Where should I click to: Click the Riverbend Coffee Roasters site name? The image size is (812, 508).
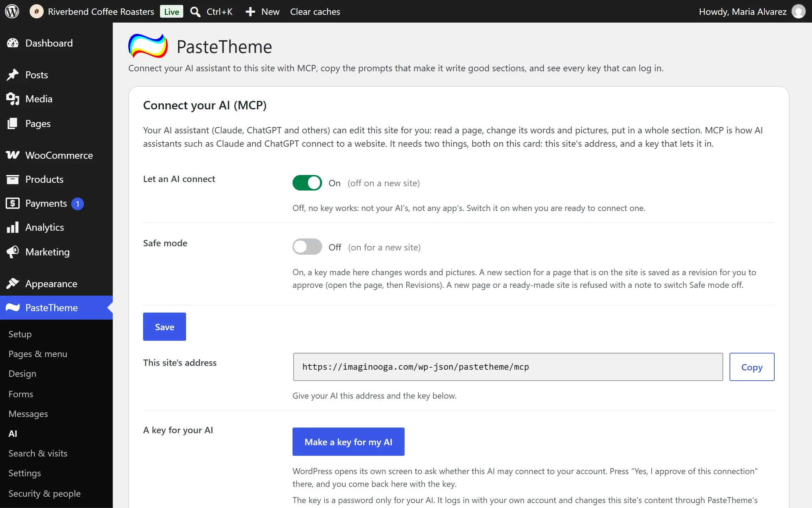[x=101, y=12]
